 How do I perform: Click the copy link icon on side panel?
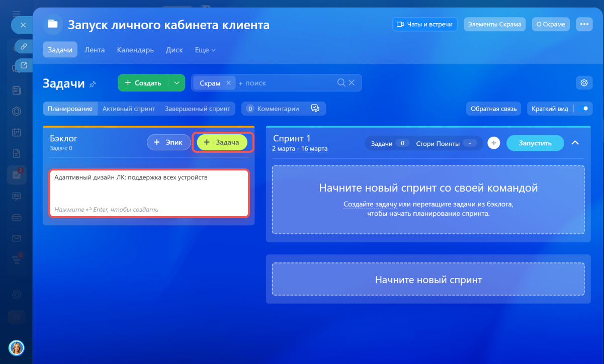pos(23,47)
